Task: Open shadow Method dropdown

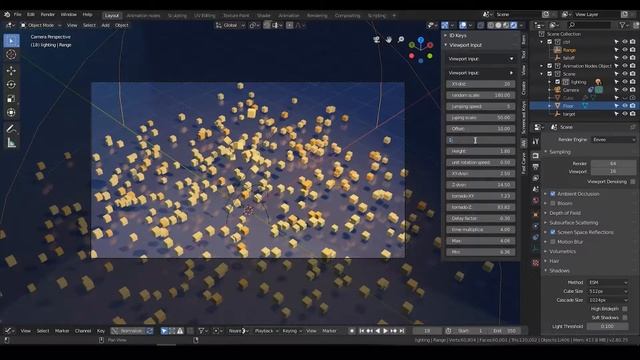Action: 608,282
